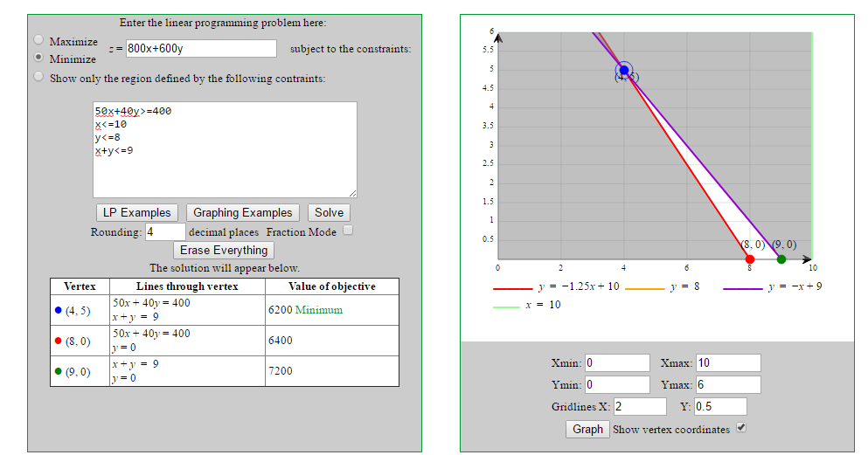Click the Gridlines X input field
The width and height of the screenshot is (868, 455).
[640, 407]
